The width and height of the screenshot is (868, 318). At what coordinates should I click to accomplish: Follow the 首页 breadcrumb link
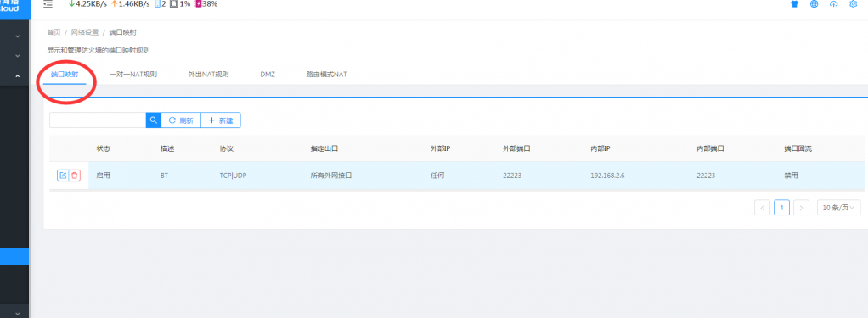point(54,32)
